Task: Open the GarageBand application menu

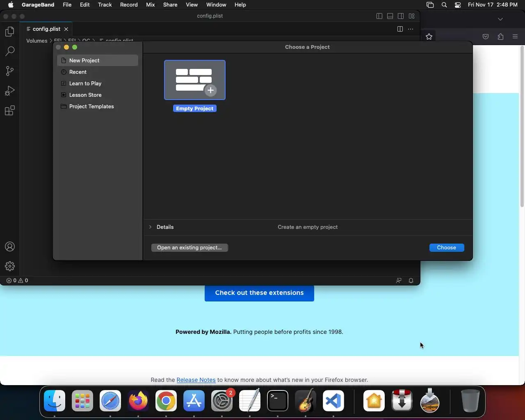Action: coord(38,5)
